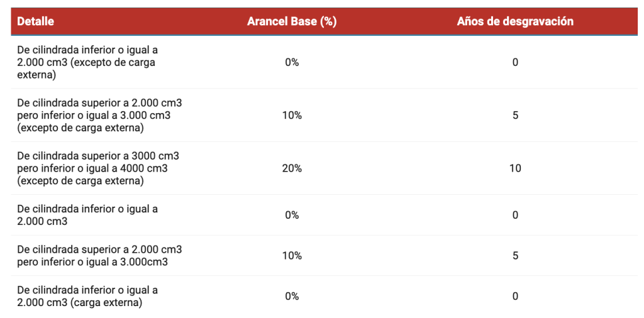
Task: Click the 0% value in the fourth row
Action: tap(292, 215)
